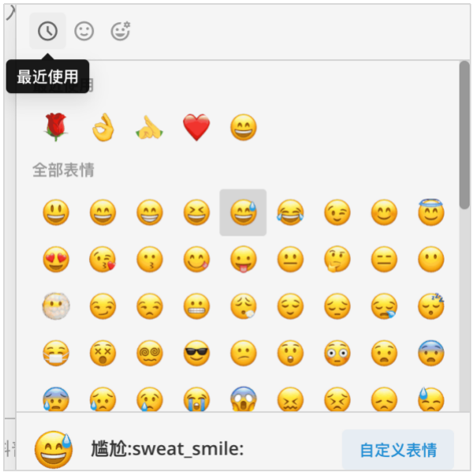The height and width of the screenshot is (476, 476).
Task: Select the folded hands emoji in recents
Action: pos(150,128)
